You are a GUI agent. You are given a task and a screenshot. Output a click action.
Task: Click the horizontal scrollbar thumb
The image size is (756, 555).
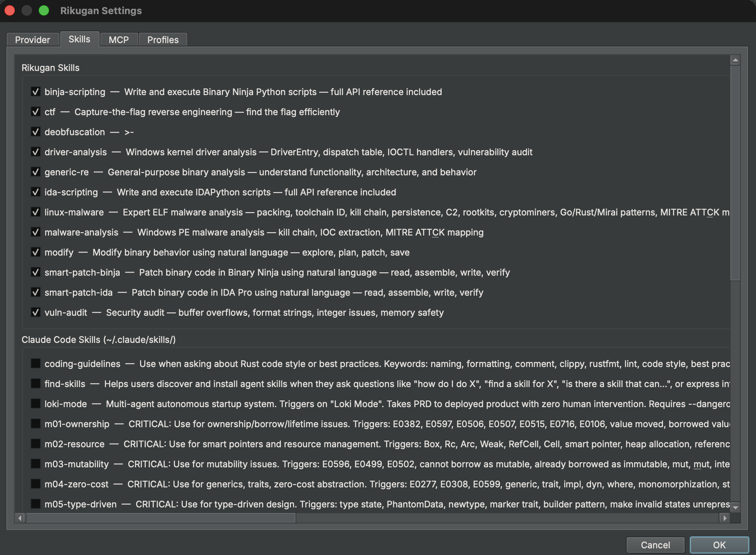click(x=160, y=518)
